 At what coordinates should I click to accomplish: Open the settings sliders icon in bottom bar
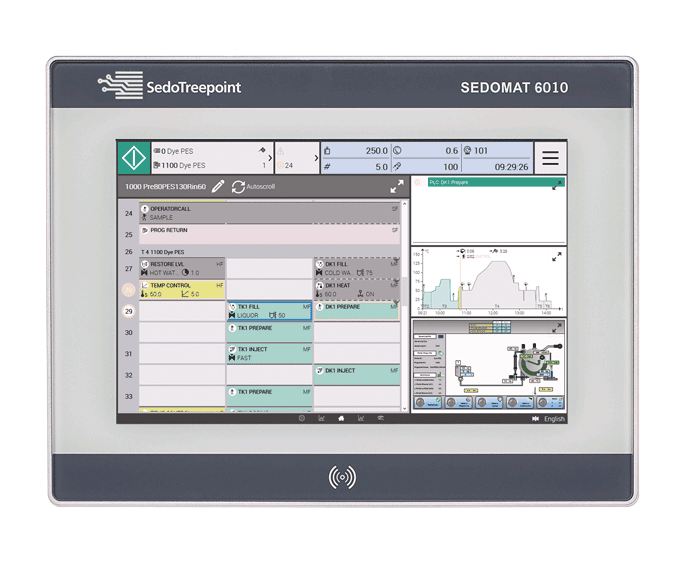(380, 418)
